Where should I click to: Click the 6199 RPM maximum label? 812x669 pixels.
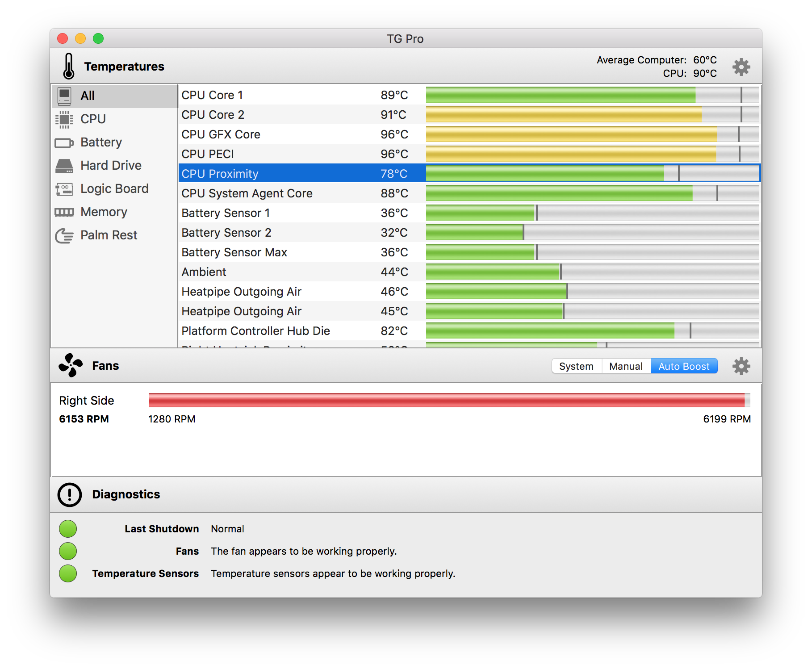coord(727,419)
